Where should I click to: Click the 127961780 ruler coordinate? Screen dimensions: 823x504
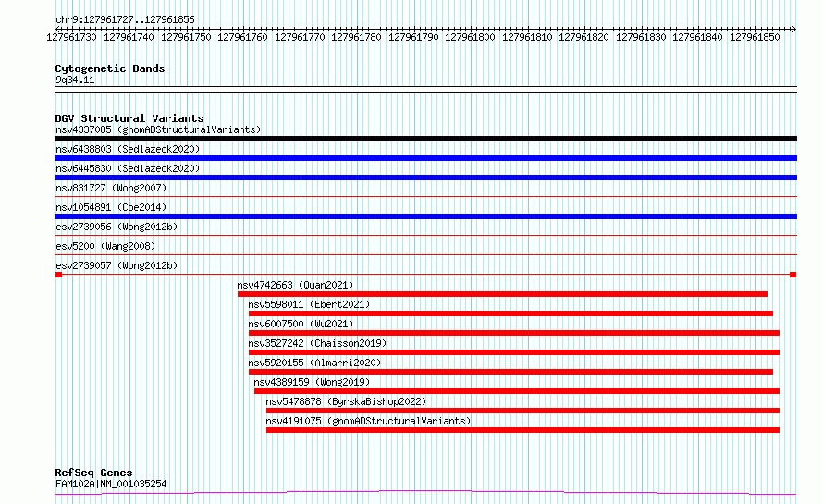pos(356,37)
